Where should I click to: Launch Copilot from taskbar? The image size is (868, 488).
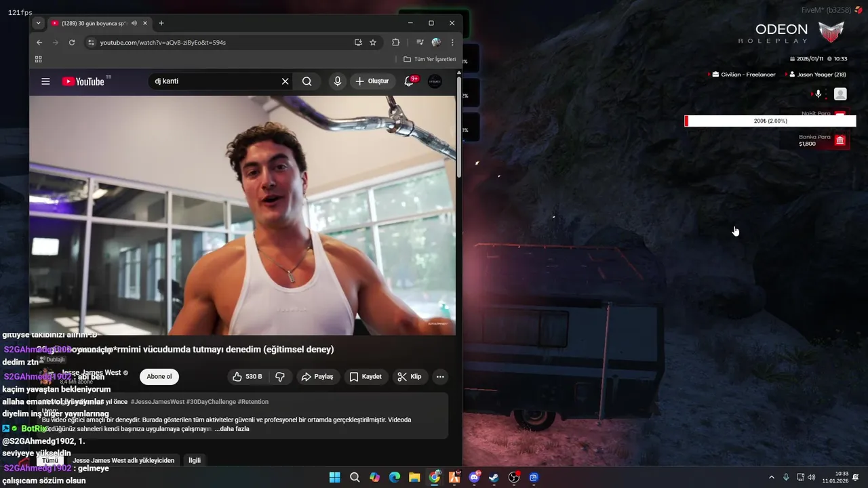374,477
